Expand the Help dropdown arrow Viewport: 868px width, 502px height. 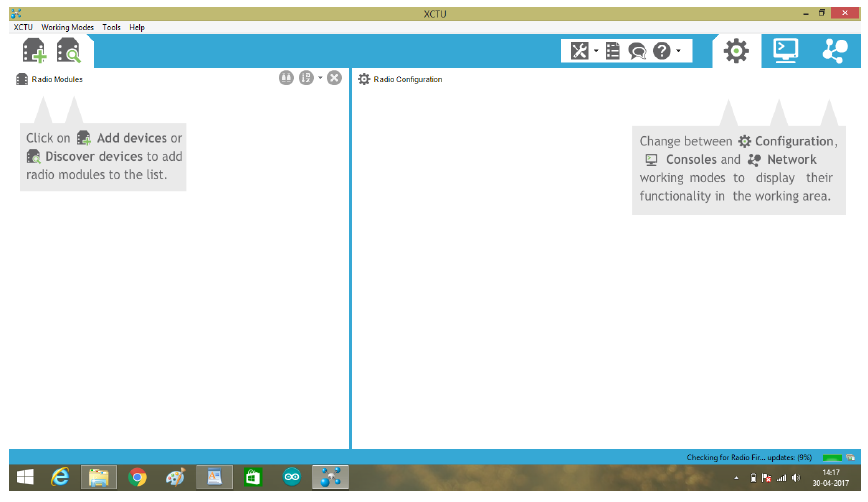click(x=678, y=51)
